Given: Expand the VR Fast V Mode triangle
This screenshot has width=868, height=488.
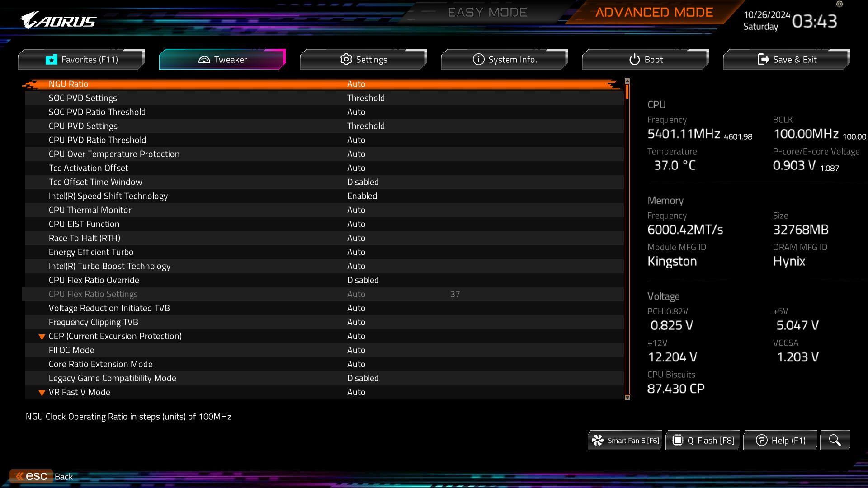Looking at the screenshot, I should click(42, 393).
